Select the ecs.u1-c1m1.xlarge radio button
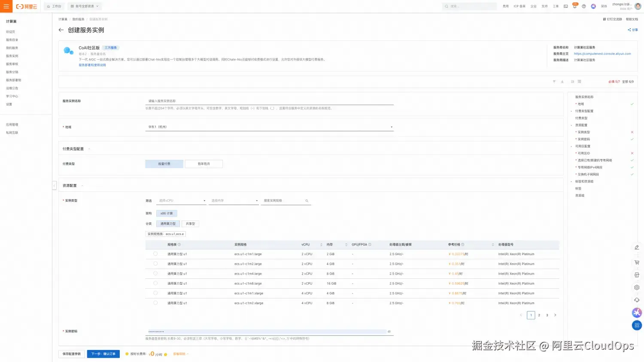The width and height of the screenshot is (644, 362). [x=155, y=293]
